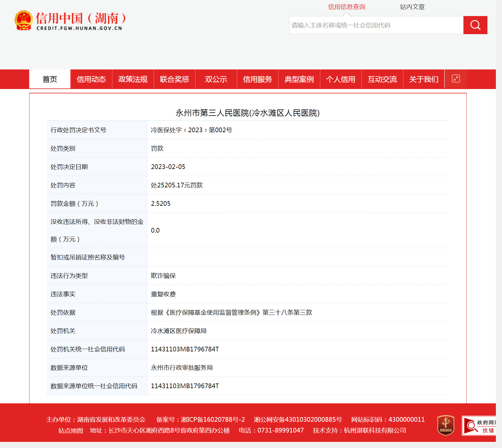Click the Credit China Hunan emblem logo
This screenshot has width=502, height=448.
(24, 20)
